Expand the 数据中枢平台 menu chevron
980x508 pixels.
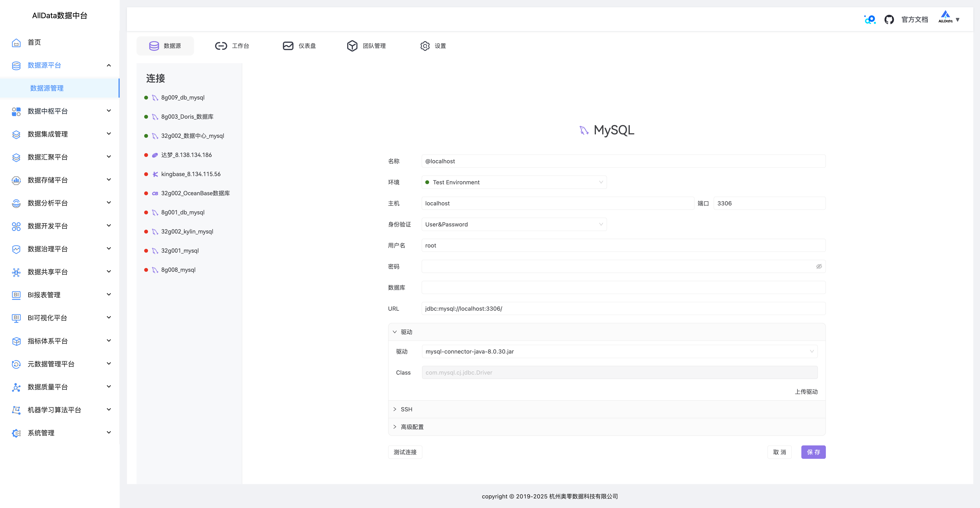click(x=109, y=111)
